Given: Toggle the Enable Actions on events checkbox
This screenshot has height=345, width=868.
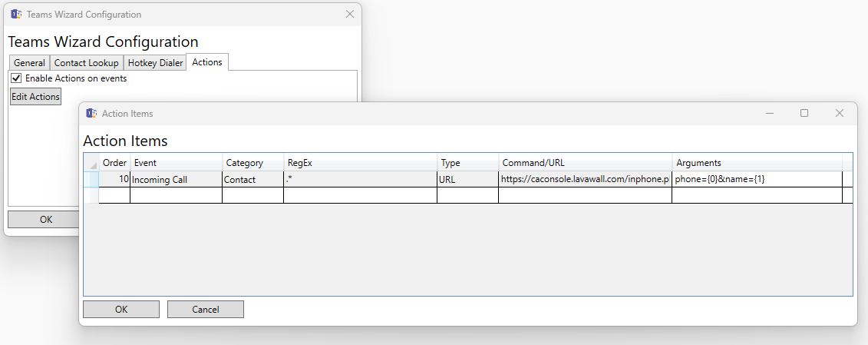Looking at the screenshot, I should click(x=16, y=78).
